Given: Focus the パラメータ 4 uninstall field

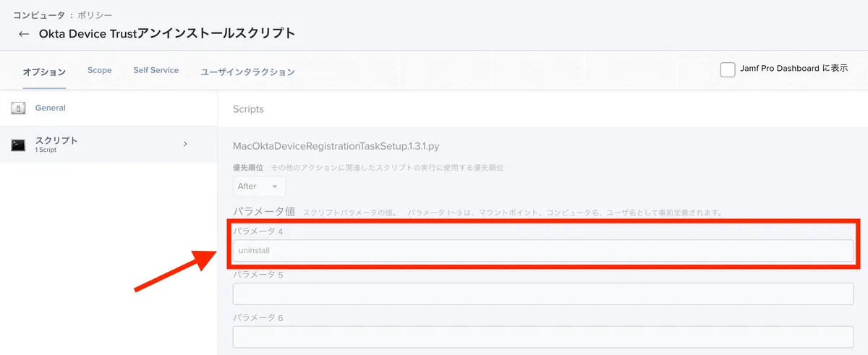Looking at the screenshot, I should click(x=542, y=251).
